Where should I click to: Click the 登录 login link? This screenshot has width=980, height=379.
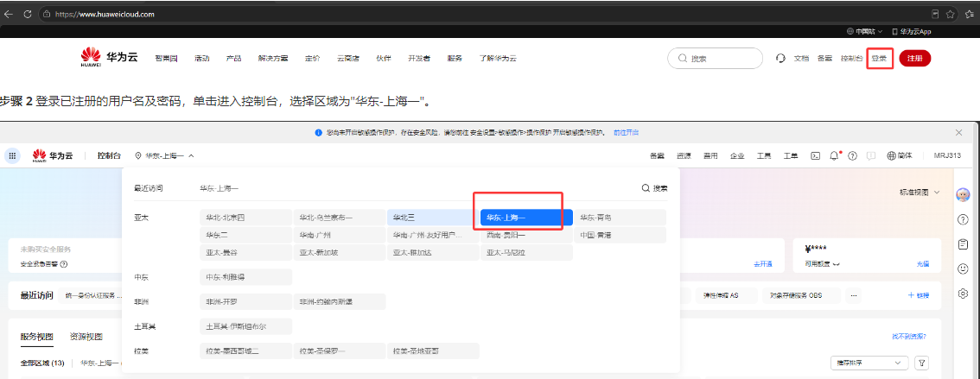coord(880,58)
